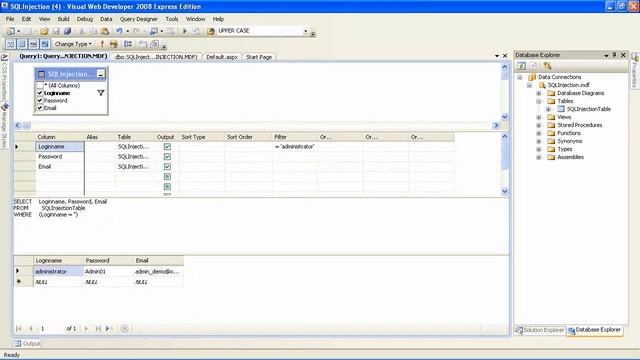Click the criteria grid scroll-down arrow

(504, 191)
